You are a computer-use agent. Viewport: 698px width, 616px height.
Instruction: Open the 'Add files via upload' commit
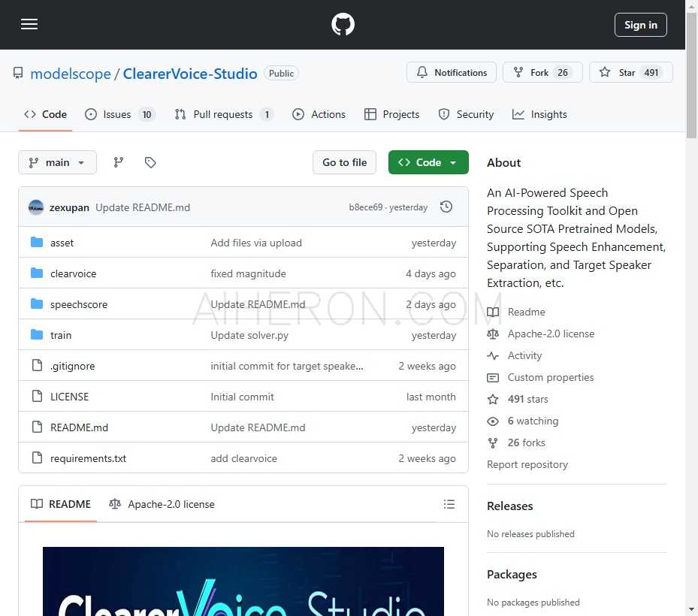click(256, 243)
